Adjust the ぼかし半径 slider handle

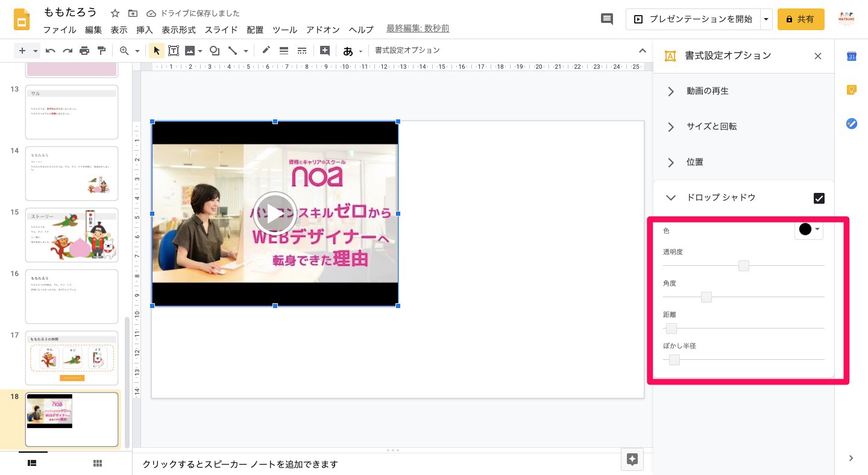[675, 360]
